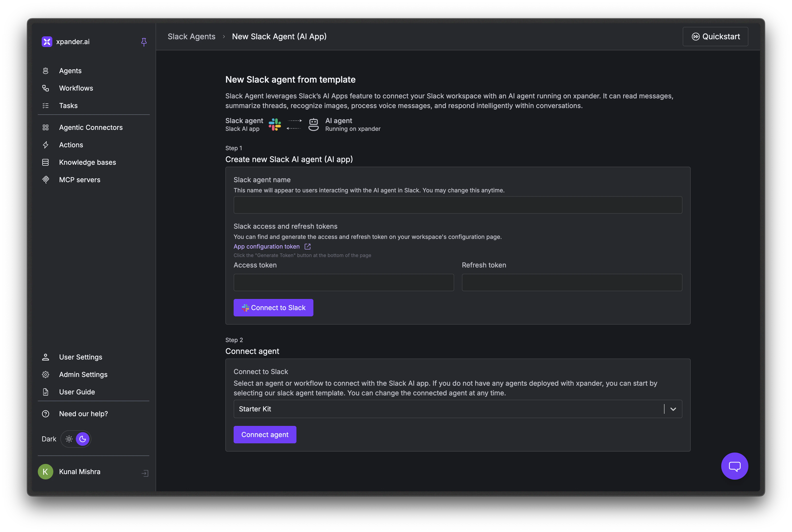Click the Knowledge bases database icon
Viewport: 792px width, 532px height.
[46, 162]
